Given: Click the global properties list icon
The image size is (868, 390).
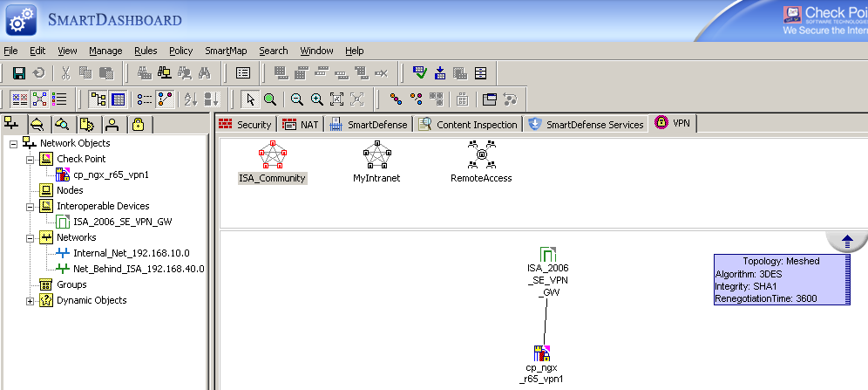Looking at the screenshot, I should pos(243,72).
